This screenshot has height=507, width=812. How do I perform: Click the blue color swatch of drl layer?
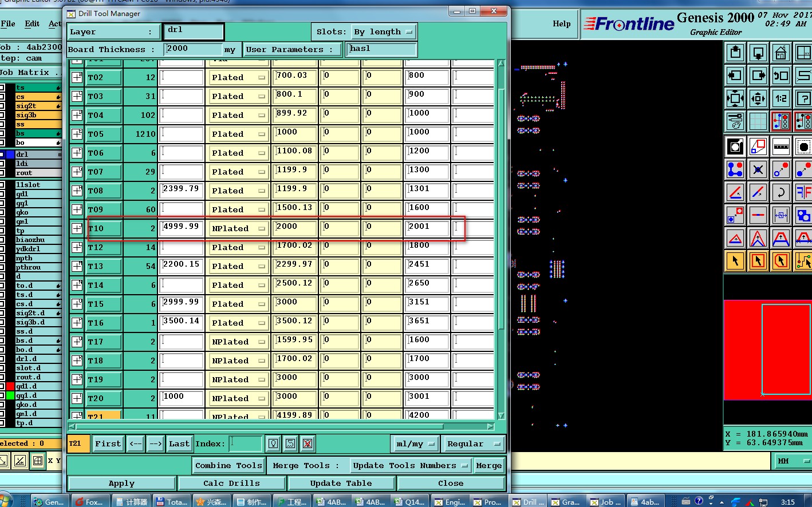click(10, 155)
